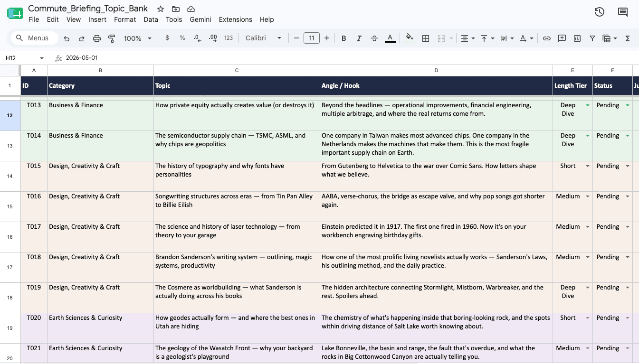Open text rotation dropdown
639x364 pixels.
pyautogui.click(x=526, y=38)
